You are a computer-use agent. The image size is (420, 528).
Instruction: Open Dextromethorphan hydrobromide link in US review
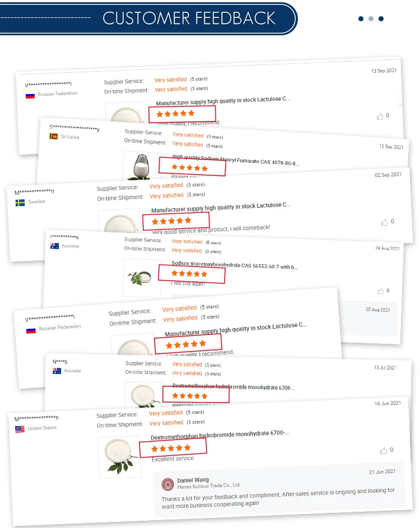click(x=220, y=435)
